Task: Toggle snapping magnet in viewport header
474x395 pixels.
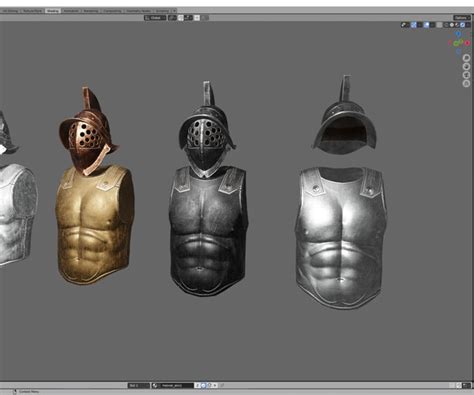Action: (x=181, y=18)
